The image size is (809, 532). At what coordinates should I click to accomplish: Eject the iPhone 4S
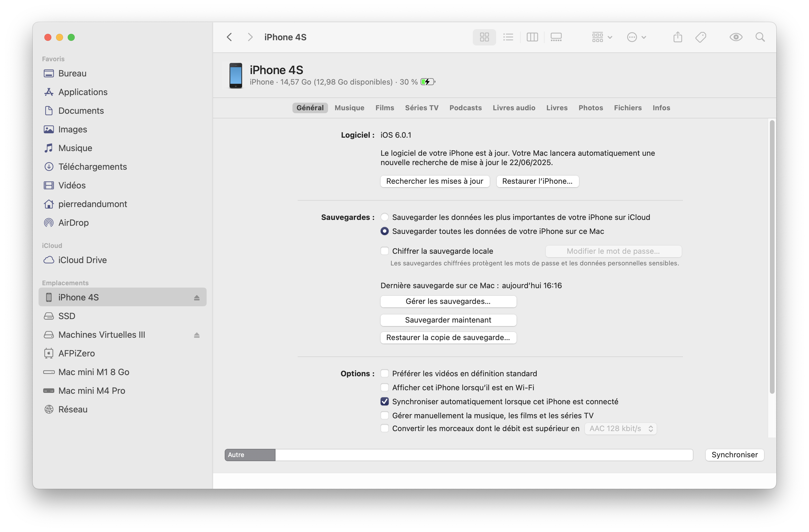pyautogui.click(x=196, y=297)
